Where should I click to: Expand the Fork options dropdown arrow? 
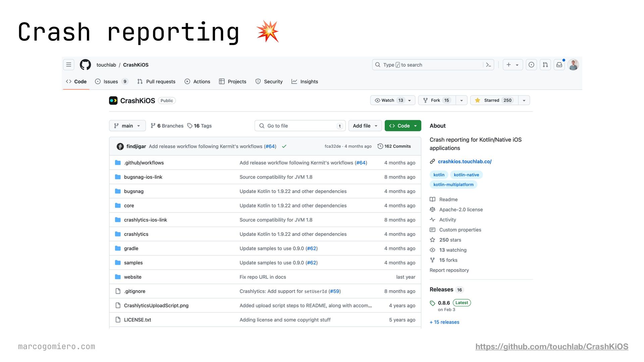click(x=462, y=100)
